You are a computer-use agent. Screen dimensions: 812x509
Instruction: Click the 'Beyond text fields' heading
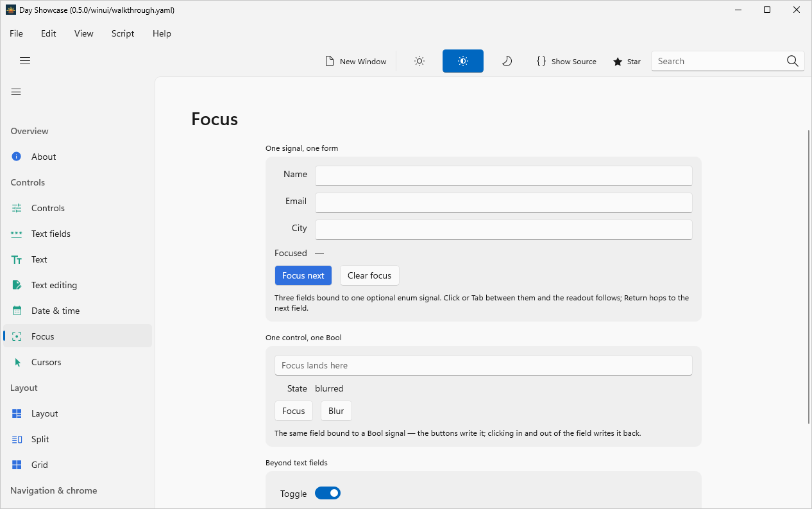click(296, 463)
